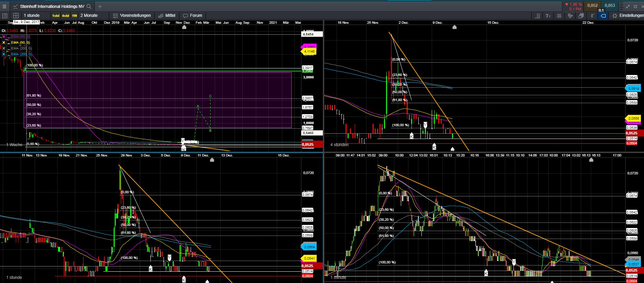Select the 1std quick interval
Screen dimensions: 644x283
(56, 15)
